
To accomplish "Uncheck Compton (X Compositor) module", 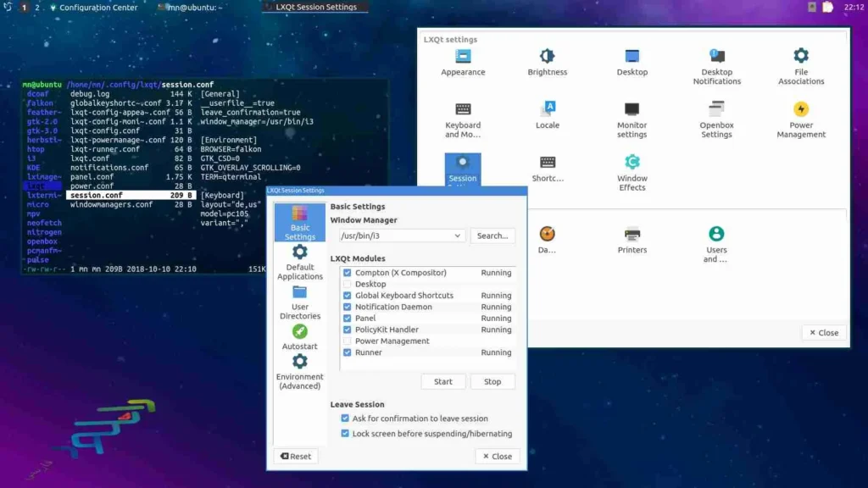I will pos(347,273).
